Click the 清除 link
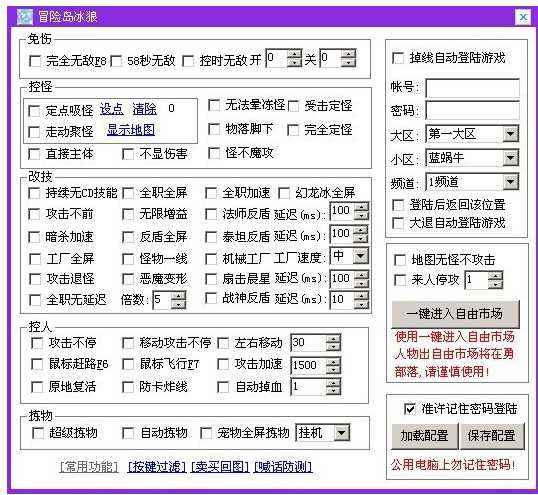 click(144, 109)
